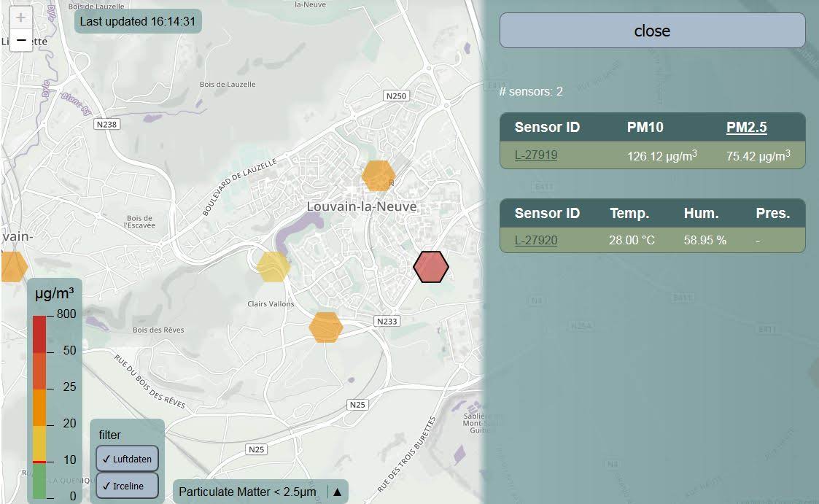Select the yellow hexagon near Clairs Vallons

[x=273, y=266]
